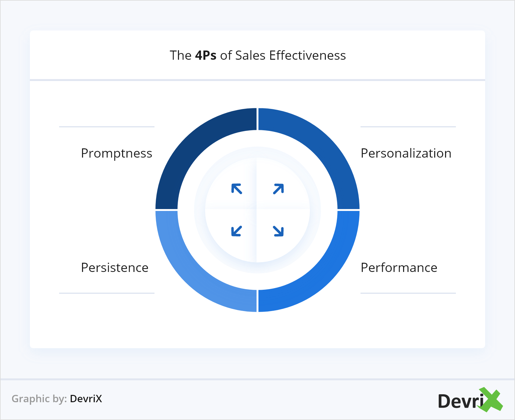Click the Personalization label
Image resolution: width=515 pixels, height=420 pixels.
tap(406, 153)
